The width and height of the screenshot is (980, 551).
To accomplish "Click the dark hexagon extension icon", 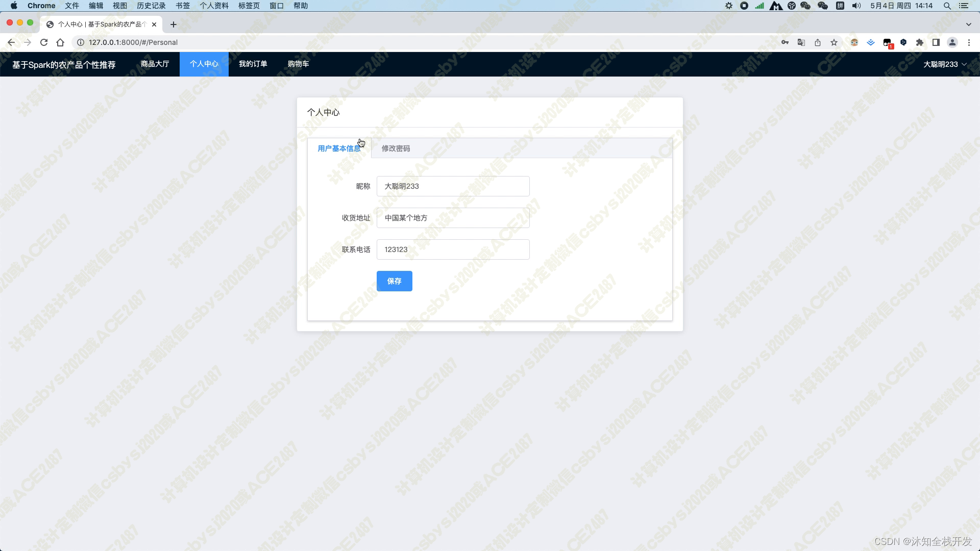I will [x=903, y=42].
